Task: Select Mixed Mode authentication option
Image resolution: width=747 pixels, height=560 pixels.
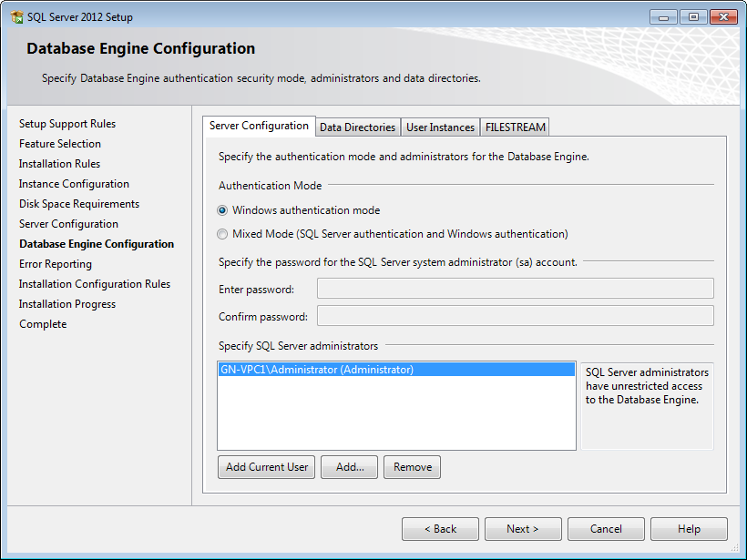Action: click(223, 234)
